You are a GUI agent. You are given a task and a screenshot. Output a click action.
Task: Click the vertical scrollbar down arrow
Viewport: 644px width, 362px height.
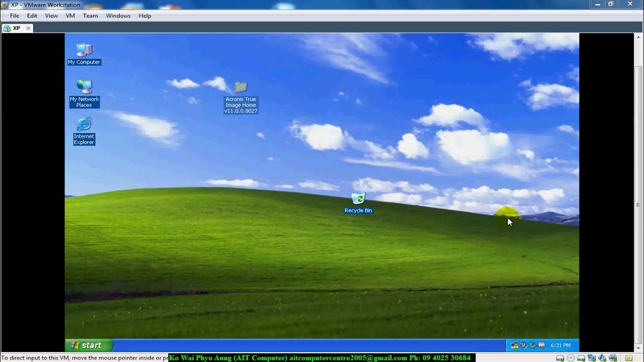click(x=638, y=348)
